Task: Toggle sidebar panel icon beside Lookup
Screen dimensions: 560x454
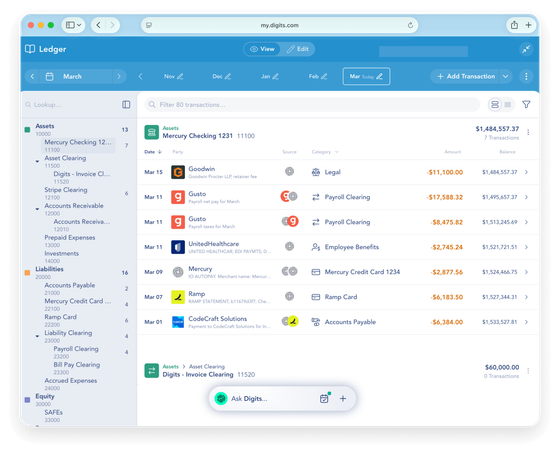Action: coord(126,104)
